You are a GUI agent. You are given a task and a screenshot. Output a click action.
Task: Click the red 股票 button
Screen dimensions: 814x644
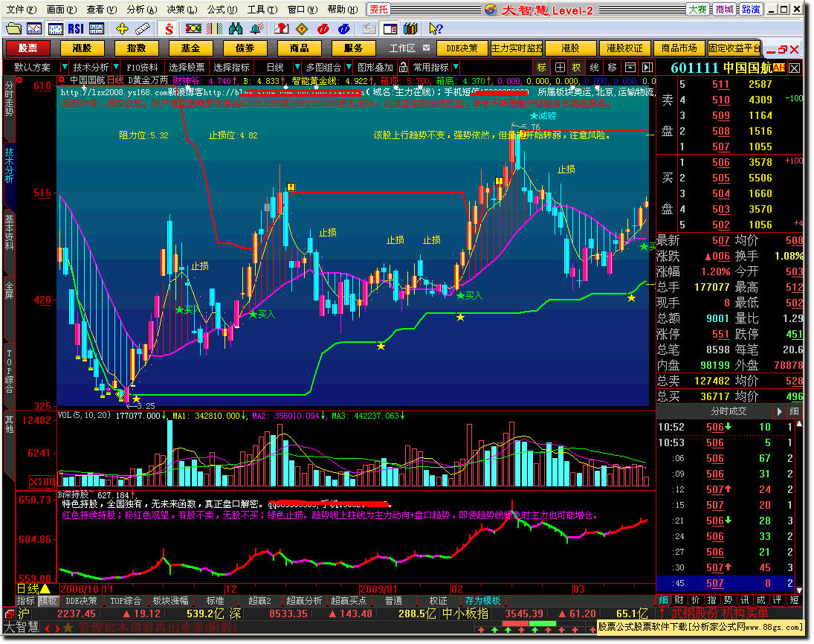tap(28, 48)
